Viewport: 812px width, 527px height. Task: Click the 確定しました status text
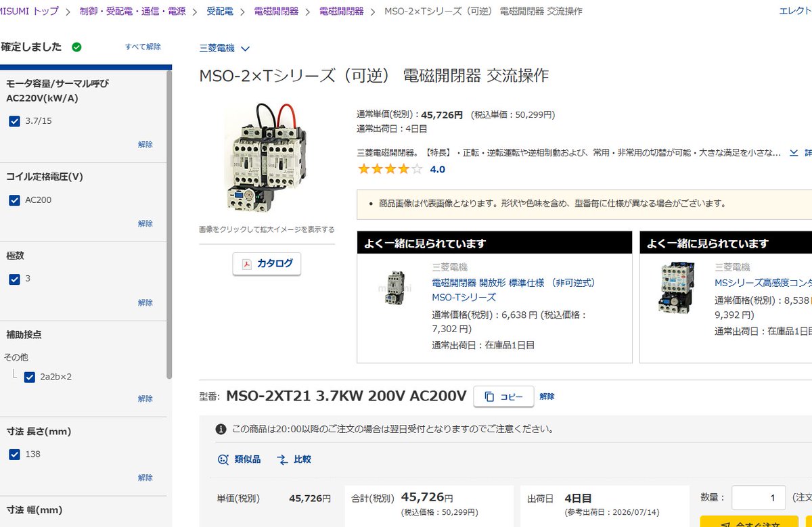[31, 47]
